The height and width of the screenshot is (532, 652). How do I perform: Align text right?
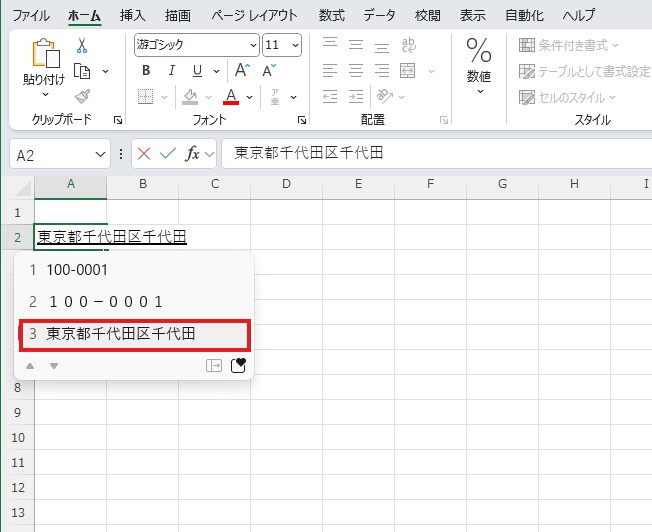(382, 71)
